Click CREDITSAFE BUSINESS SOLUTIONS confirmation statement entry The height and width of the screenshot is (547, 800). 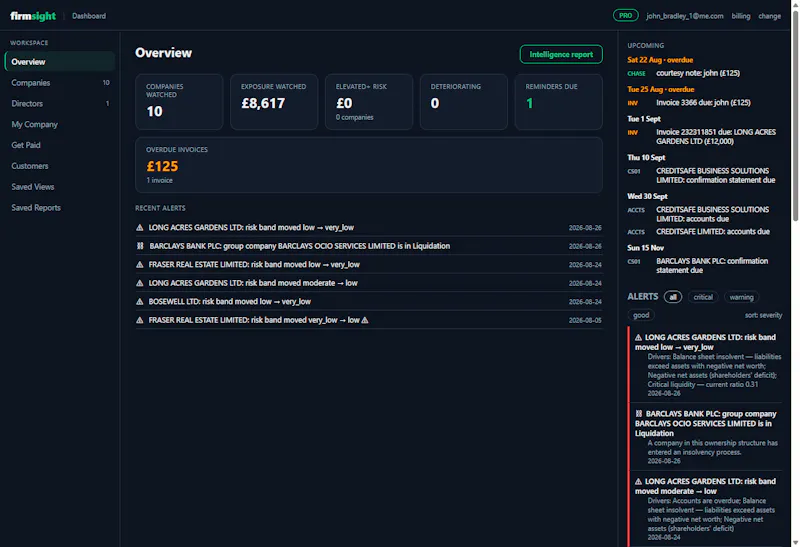(x=715, y=176)
